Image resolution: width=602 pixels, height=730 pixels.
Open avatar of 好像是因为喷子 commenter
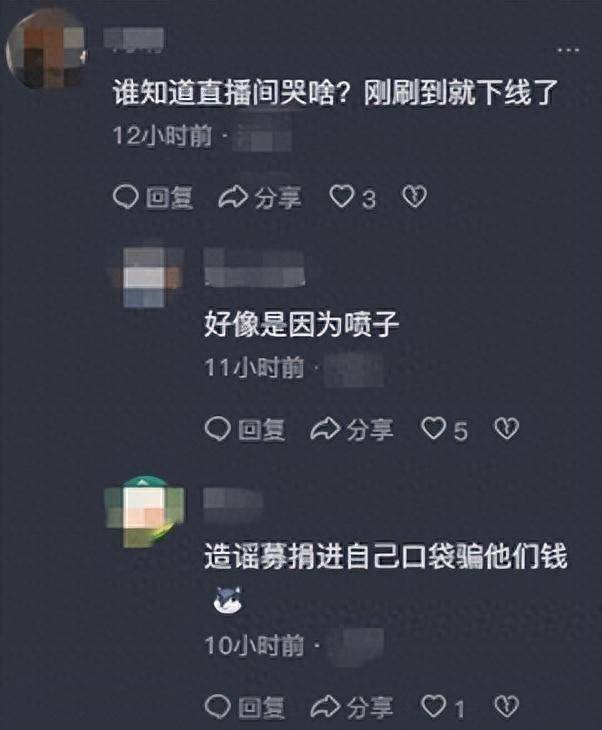(x=146, y=277)
